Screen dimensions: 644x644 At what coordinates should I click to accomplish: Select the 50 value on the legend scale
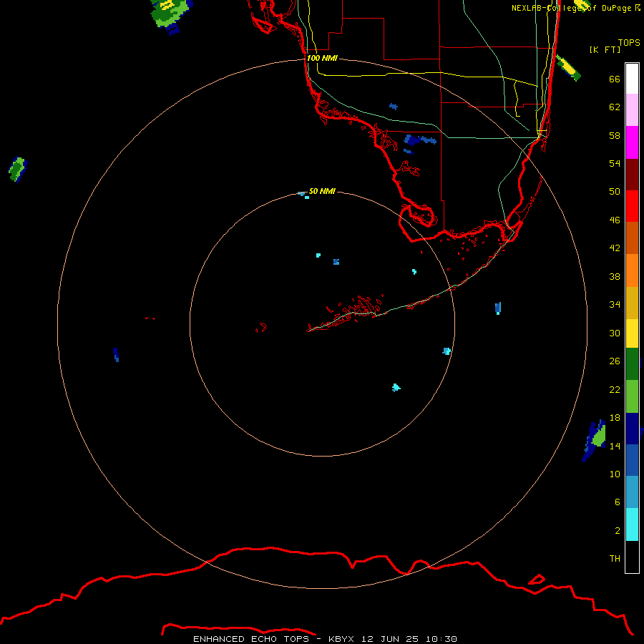click(615, 191)
